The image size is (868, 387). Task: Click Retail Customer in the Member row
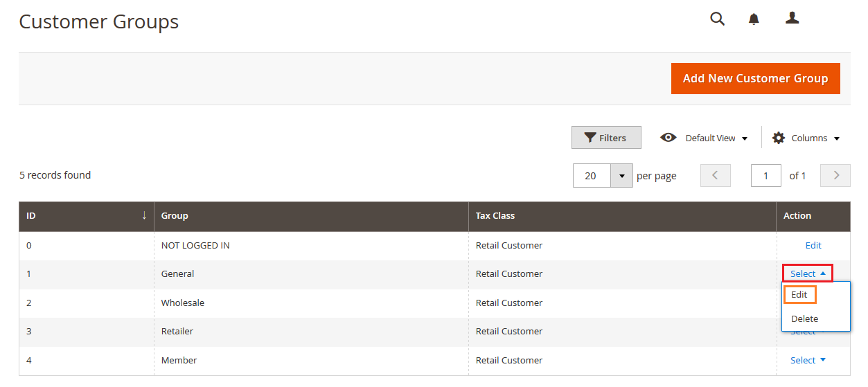tap(509, 360)
